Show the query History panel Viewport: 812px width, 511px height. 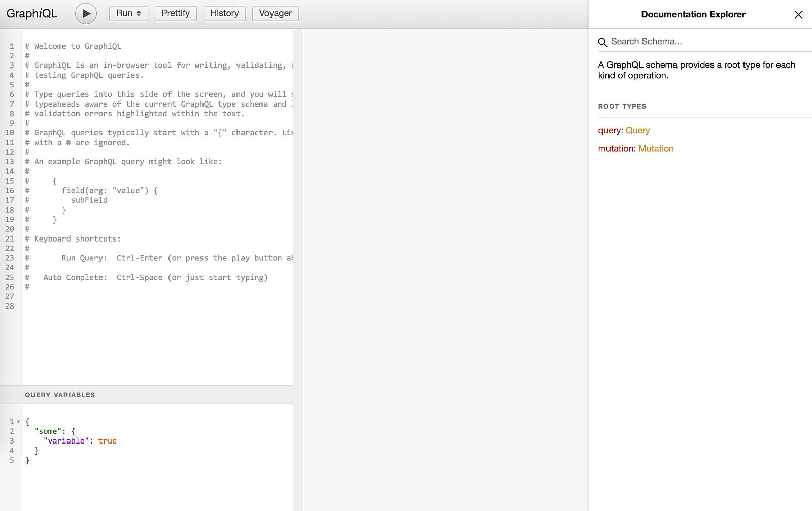(224, 13)
